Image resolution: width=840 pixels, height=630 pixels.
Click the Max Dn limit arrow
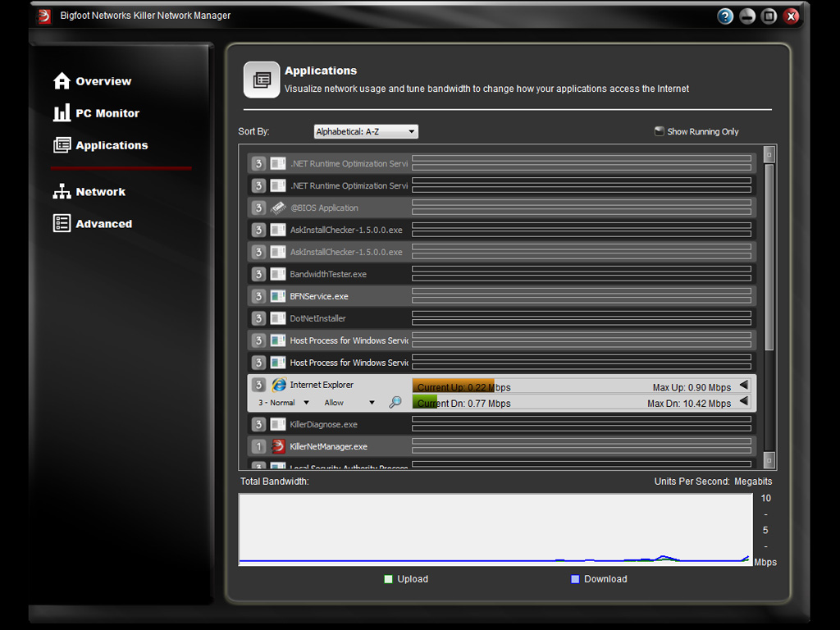[x=744, y=400]
